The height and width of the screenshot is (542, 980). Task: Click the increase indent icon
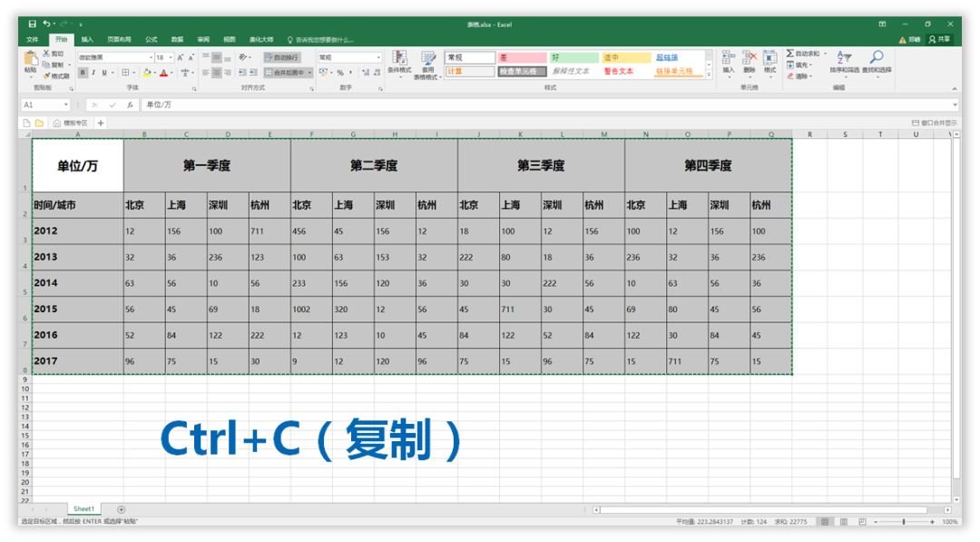(254, 73)
